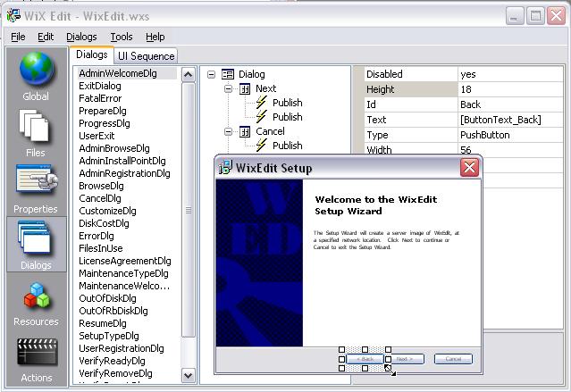Edit the Type value PushButton
571x392 pixels.
(x=510, y=135)
